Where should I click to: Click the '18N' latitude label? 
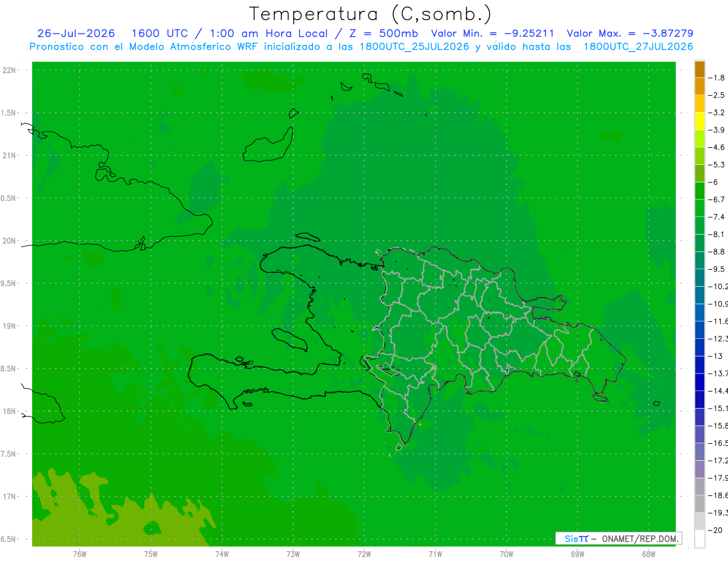coord(9,411)
